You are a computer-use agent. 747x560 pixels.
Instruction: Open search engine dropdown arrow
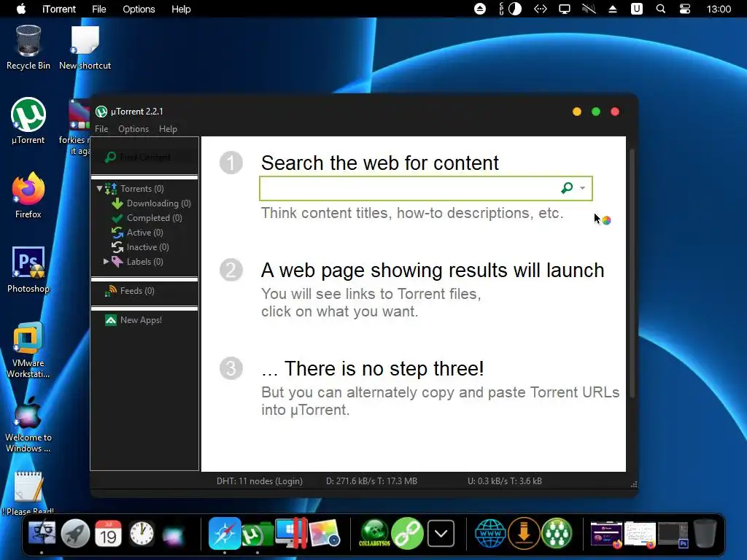click(x=582, y=188)
